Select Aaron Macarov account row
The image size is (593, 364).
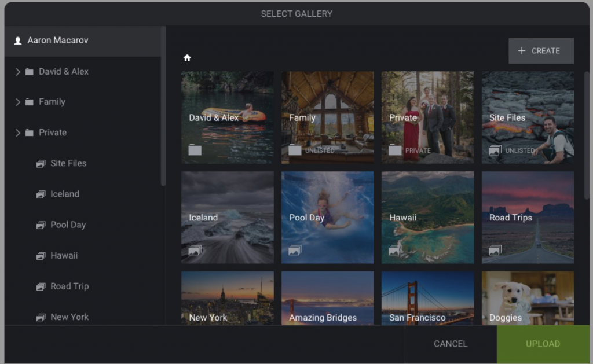(x=83, y=41)
